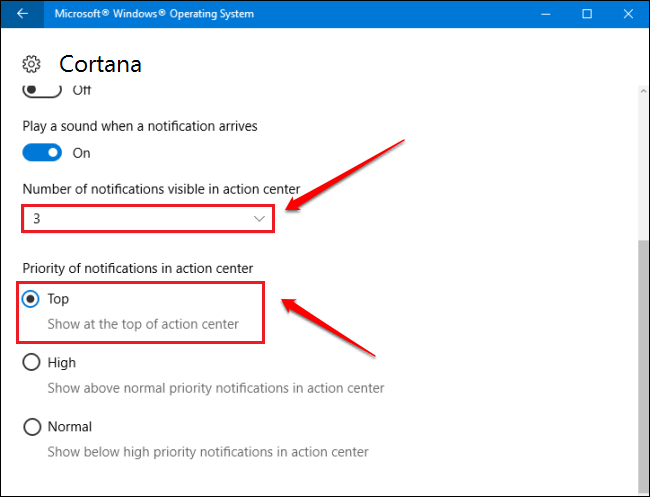This screenshot has width=650, height=497.
Task: Close the settings window
Action: coord(628,14)
